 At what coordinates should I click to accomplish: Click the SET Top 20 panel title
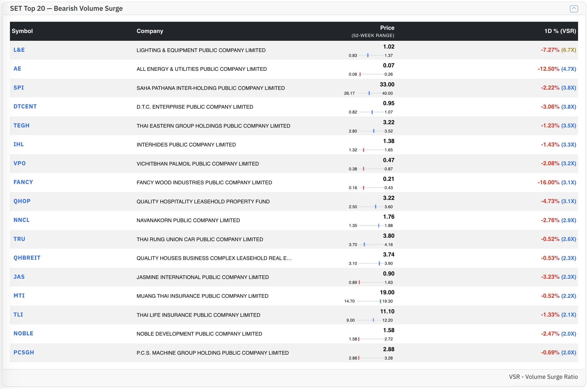click(x=66, y=9)
